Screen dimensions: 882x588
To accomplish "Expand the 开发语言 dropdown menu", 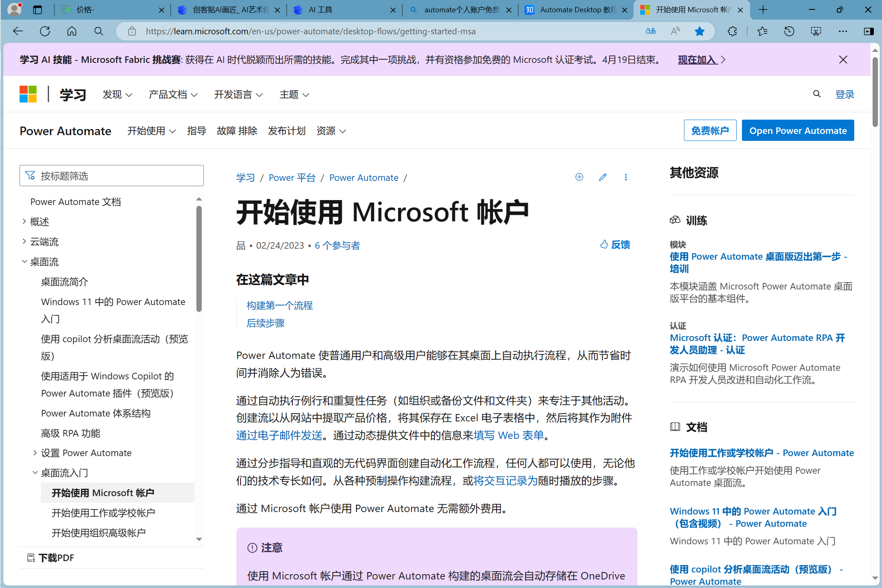I will [x=238, y=95].
